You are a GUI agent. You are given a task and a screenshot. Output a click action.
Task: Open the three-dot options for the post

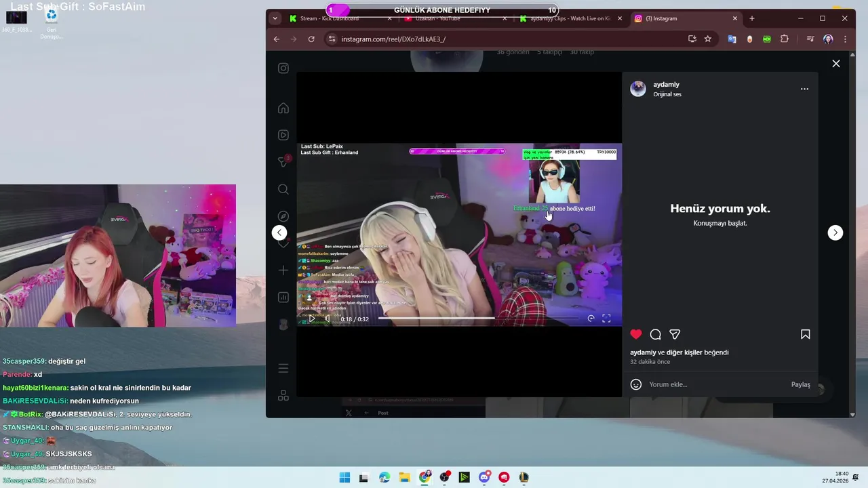coord(804,89)
